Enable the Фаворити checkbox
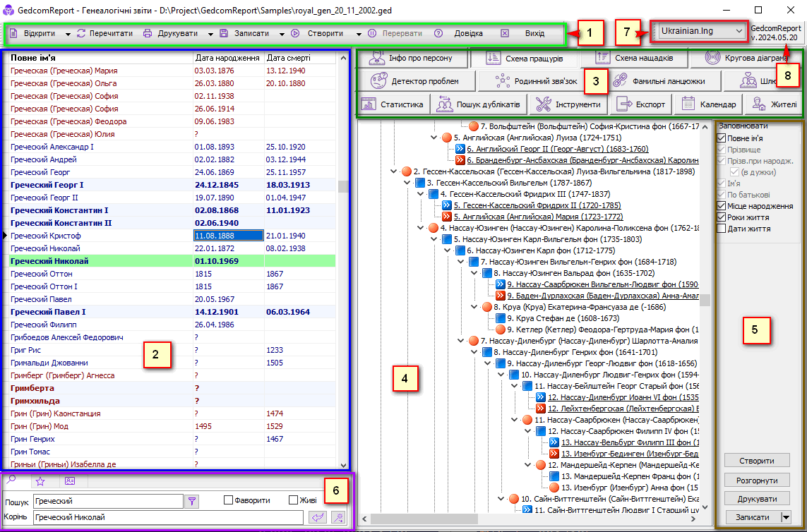Viewport: 807px width, 532px height. 228,500
